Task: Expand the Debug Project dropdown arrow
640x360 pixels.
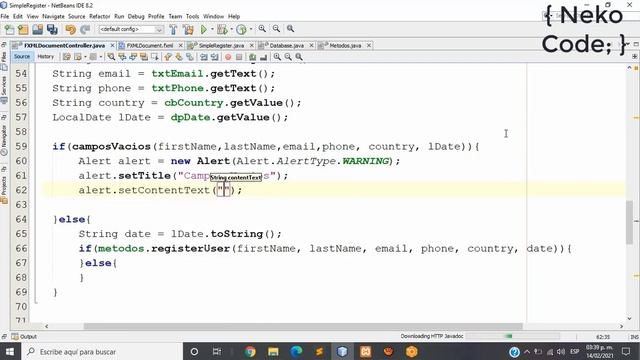Action: (231, 29)
